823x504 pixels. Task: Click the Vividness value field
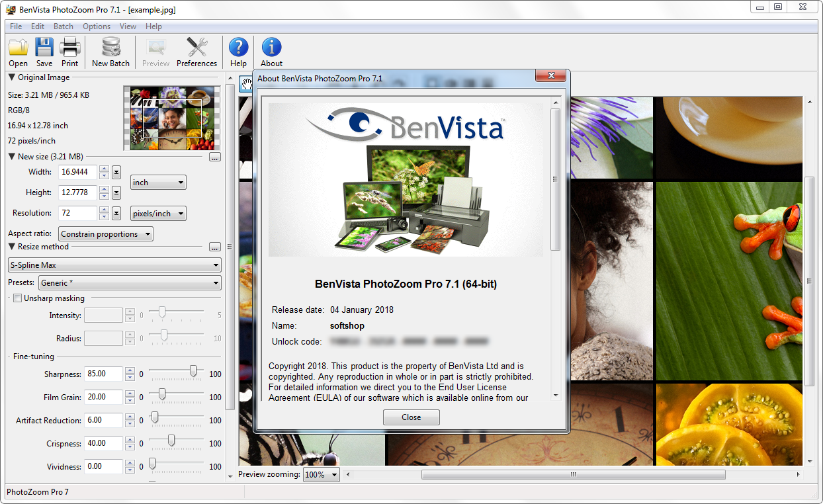(x=103, y=466)
